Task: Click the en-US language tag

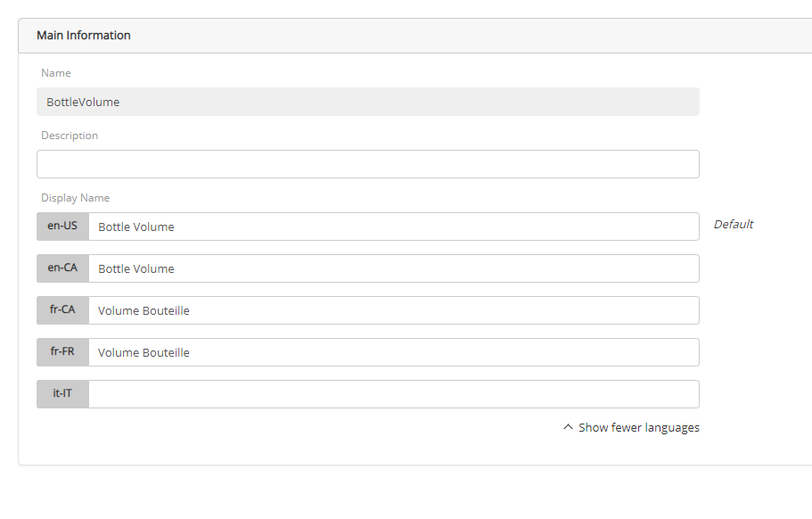Action: tap(62, 227)
